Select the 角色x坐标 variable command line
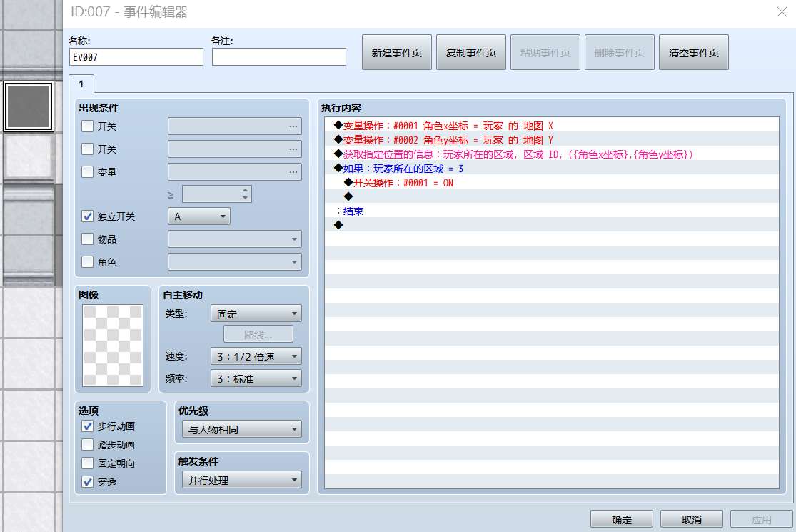The width and height of the screenshot is (796, 532). pos(551,126)
